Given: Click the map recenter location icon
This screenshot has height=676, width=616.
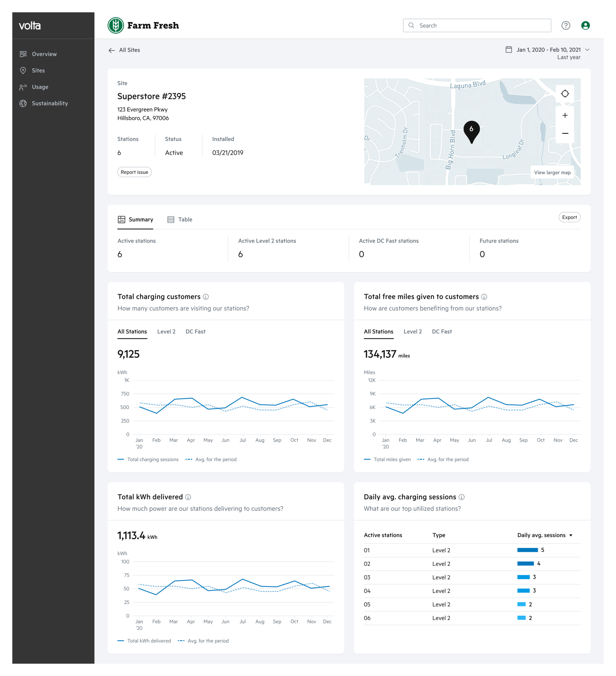Looking at the screenshot, I should click(x=565, y=93).
